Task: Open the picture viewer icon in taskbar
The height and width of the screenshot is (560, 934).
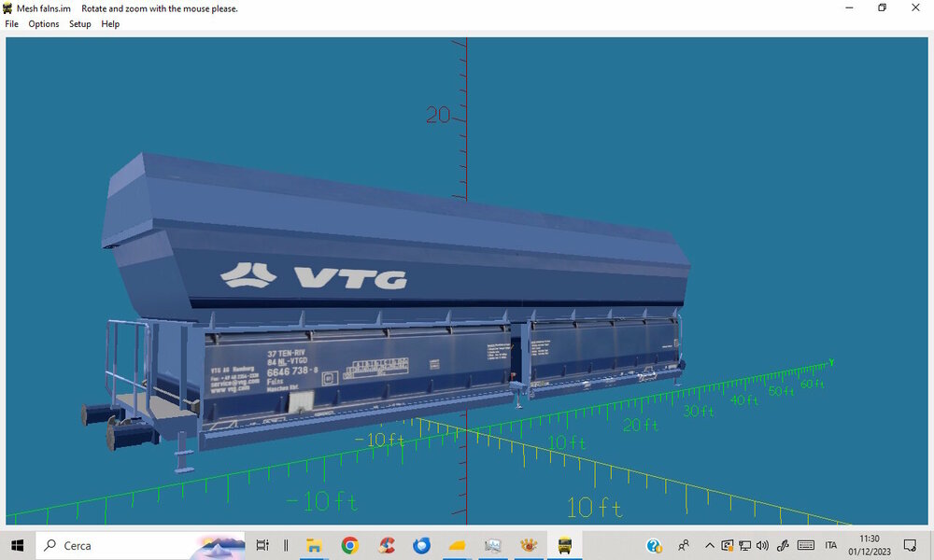Action: pyautogui.click(x=492, y=545)
